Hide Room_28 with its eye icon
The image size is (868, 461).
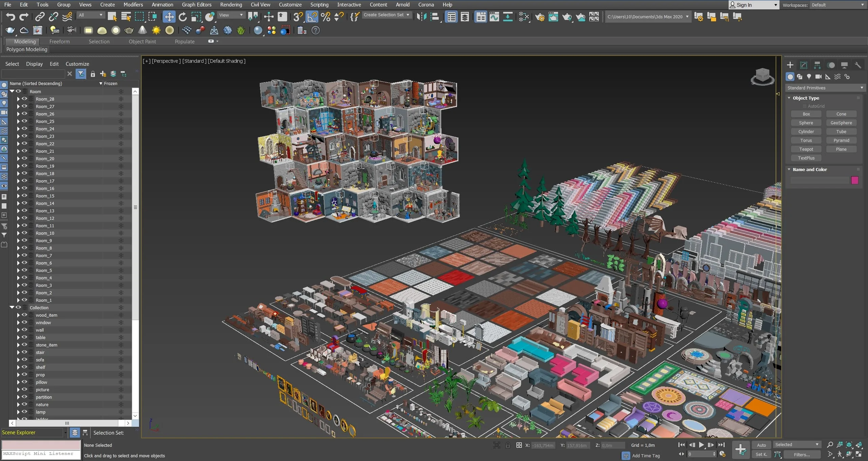(24, 99)
